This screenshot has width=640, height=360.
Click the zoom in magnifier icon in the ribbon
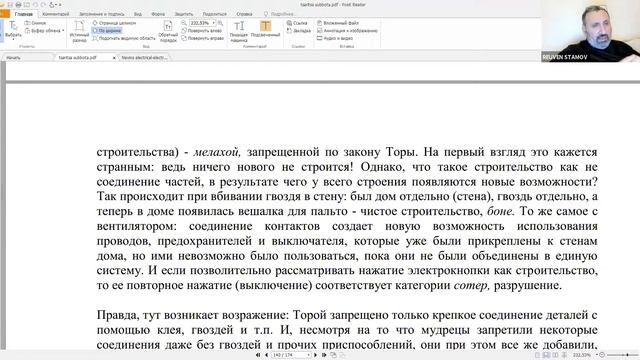pos(220,23)
